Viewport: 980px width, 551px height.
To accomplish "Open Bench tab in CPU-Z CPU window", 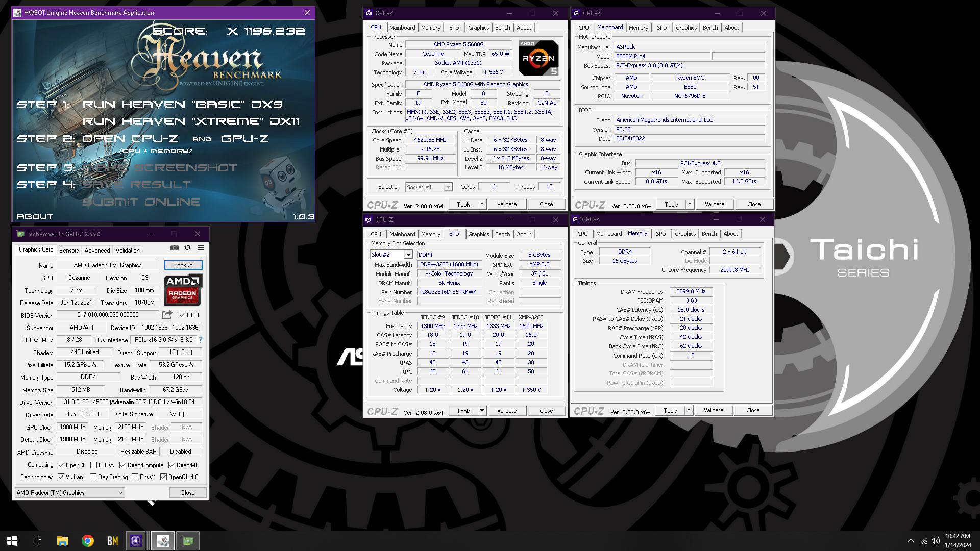I will click(502, 28).
